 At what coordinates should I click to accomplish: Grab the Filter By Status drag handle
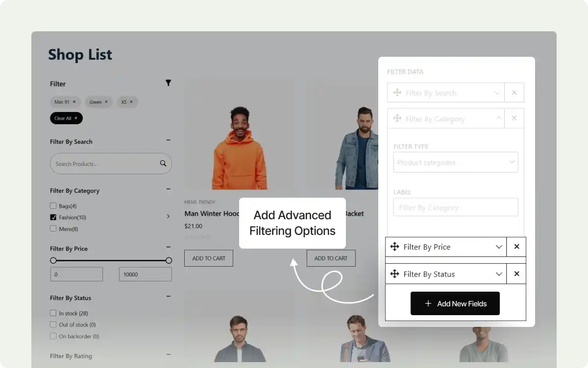point(394,274)
